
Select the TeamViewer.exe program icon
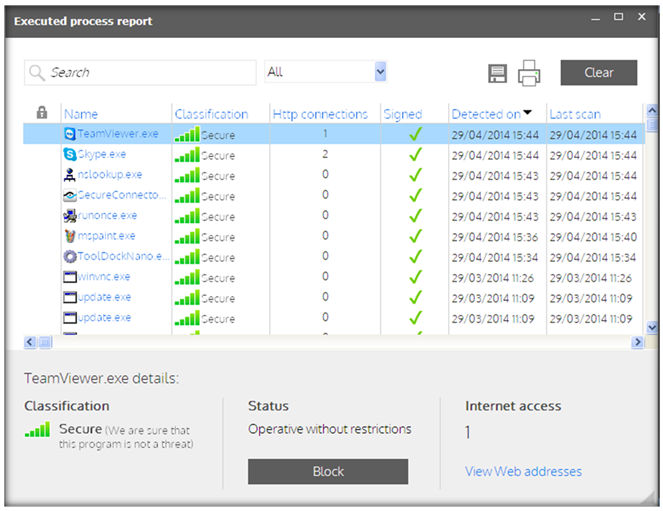(x=70, y=134)
